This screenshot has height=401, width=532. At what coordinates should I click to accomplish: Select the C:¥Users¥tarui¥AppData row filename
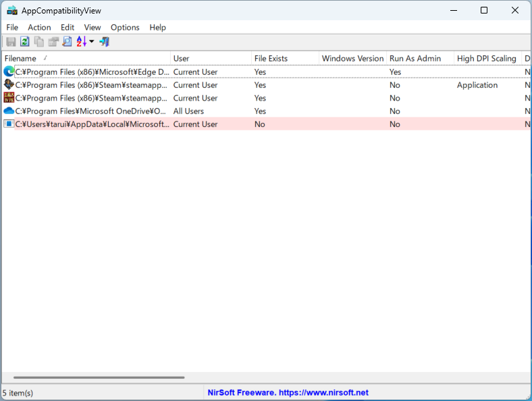92,124
